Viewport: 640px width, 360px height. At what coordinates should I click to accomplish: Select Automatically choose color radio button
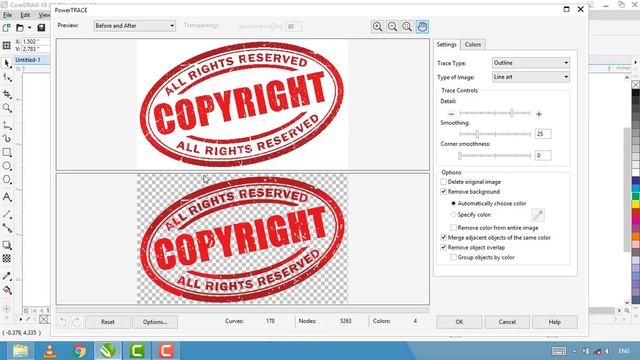tap(453, 203)
